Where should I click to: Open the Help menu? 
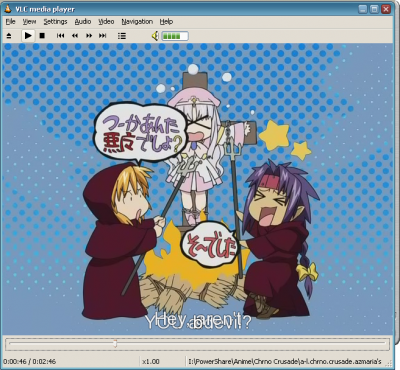166,22
